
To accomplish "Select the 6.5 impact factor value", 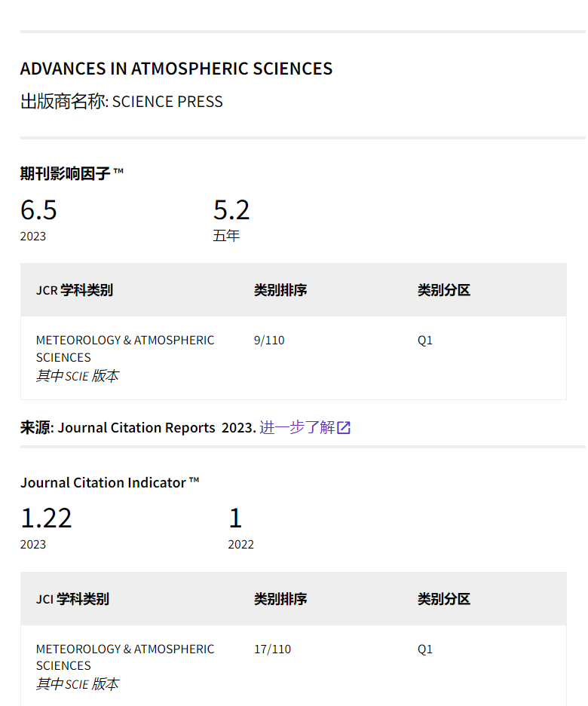I will (x=38, y=209).
